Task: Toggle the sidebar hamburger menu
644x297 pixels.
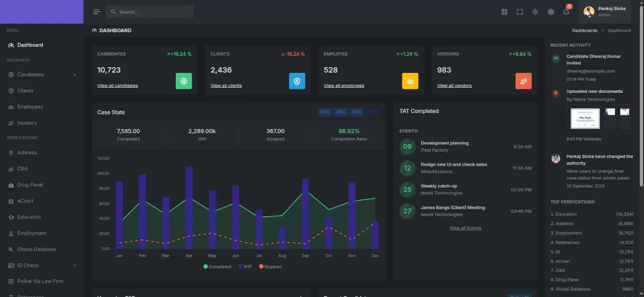Action: click(97, 12)
